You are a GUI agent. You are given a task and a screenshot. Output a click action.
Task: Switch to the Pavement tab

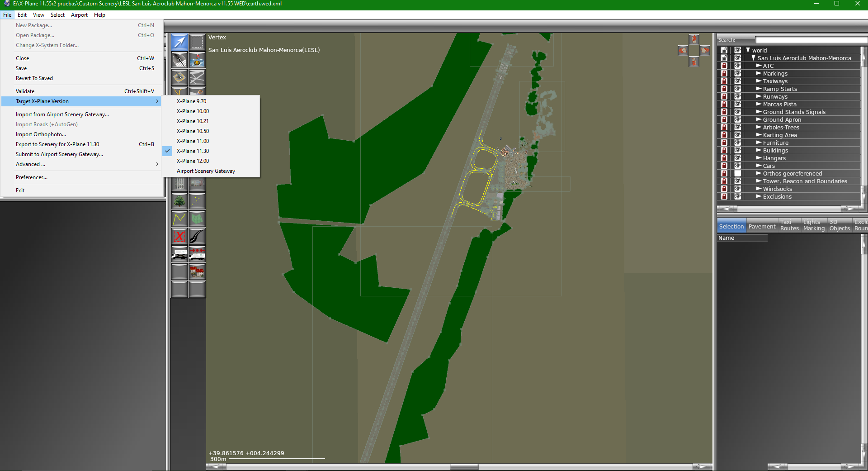point(762,226)
